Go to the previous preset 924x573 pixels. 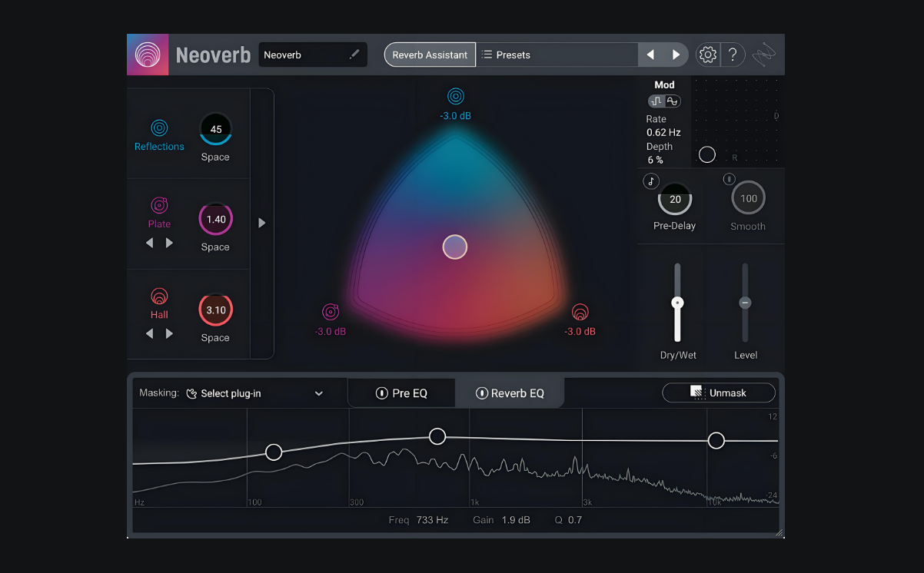tap(650, 55)
